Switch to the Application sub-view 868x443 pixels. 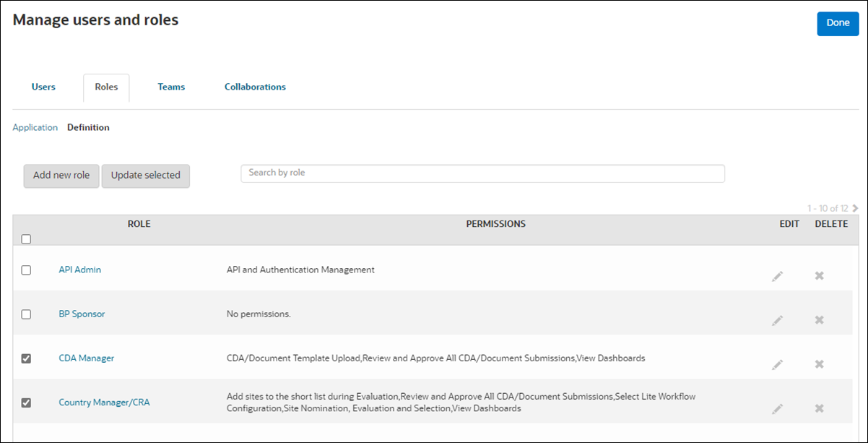tap(35, 127)
